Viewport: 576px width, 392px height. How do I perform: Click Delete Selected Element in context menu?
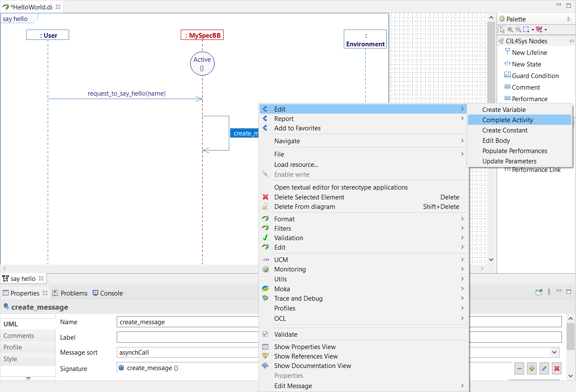click(x=364, y=197)
